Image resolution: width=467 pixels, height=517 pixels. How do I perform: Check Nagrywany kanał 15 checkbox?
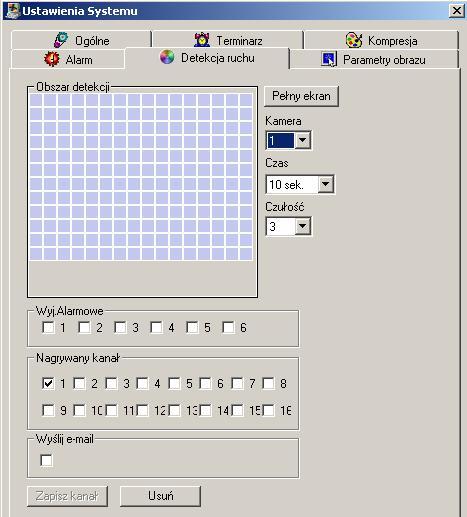(x=237, y=410)
